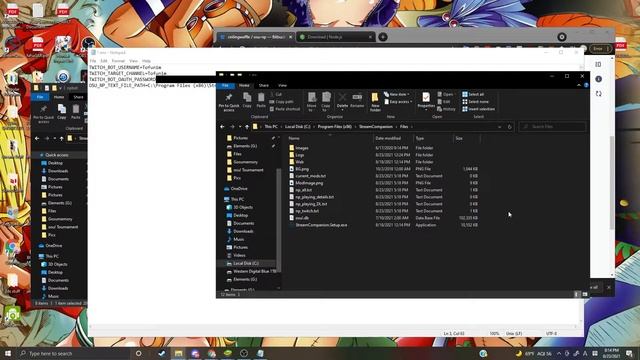The image size is (640, 360).
Task: Open Explorer Help icon beside ribbon collapse arrow
Action: click(x=586, y=85)
